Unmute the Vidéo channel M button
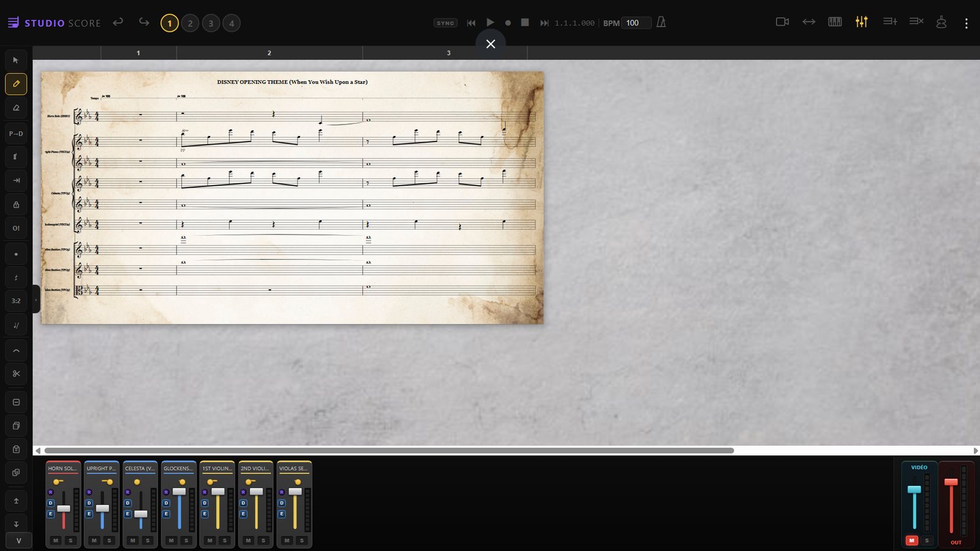 (x=911, y=540)
